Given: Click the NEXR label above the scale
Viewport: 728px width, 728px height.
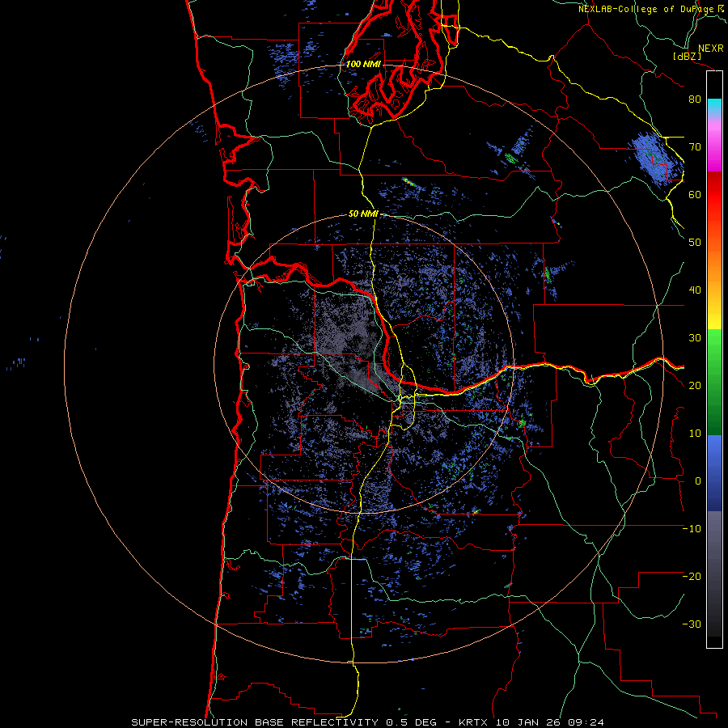Looking at the screenshot, I should pos(710,49).
